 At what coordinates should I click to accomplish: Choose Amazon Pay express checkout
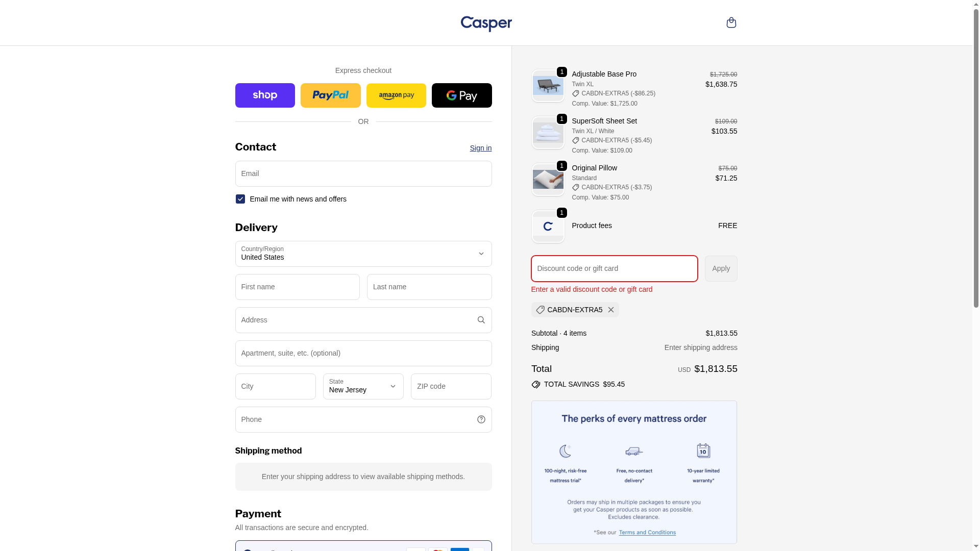(396, 95)
